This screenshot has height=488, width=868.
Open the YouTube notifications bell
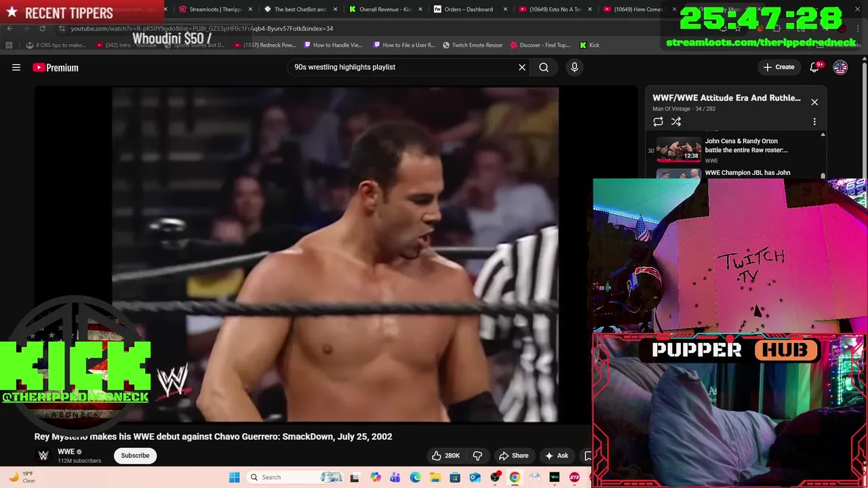tap(815, 67)
